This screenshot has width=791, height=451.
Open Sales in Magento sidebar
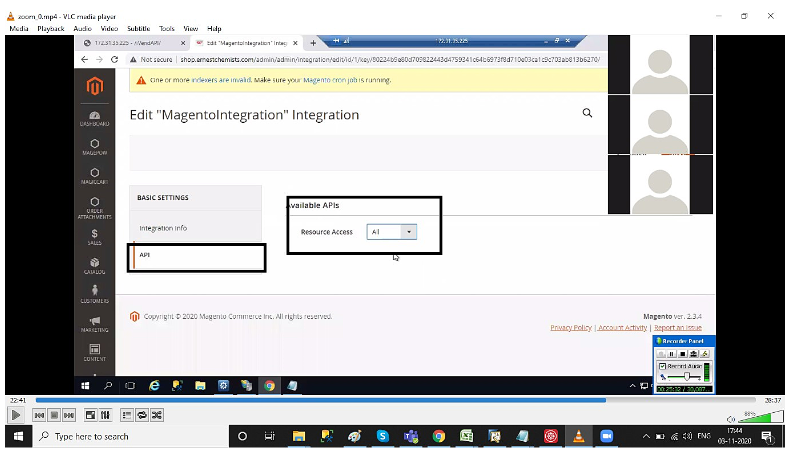(94, 237)
